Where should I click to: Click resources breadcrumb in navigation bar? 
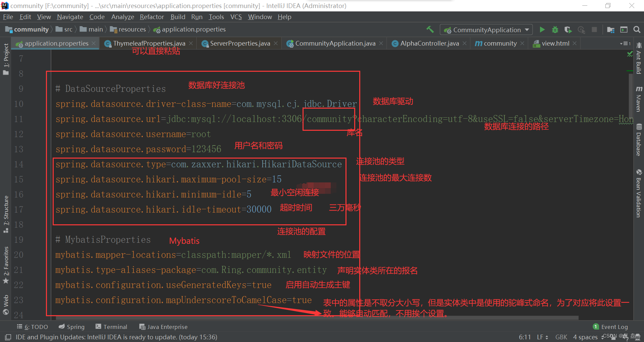(128, 30)
